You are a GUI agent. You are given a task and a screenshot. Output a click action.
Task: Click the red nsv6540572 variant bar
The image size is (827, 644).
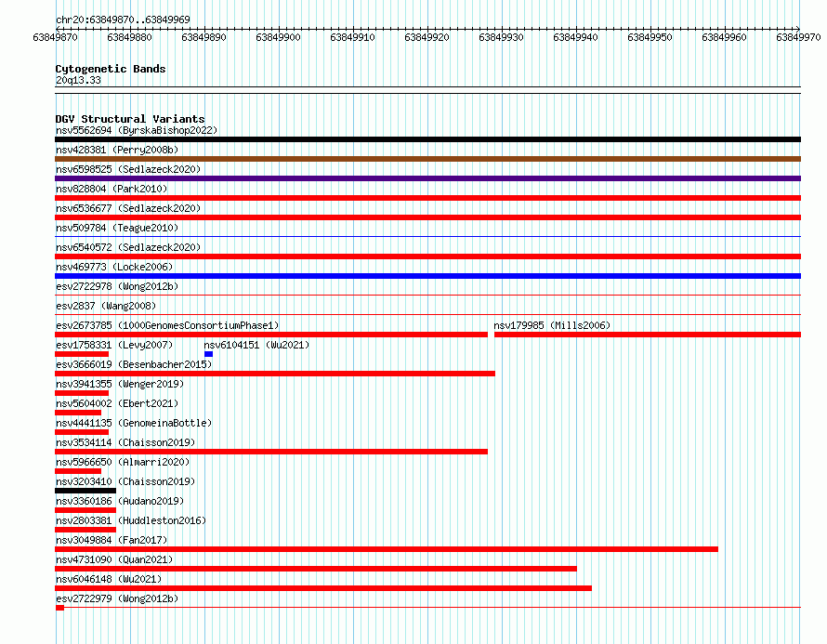pos(427,256)
